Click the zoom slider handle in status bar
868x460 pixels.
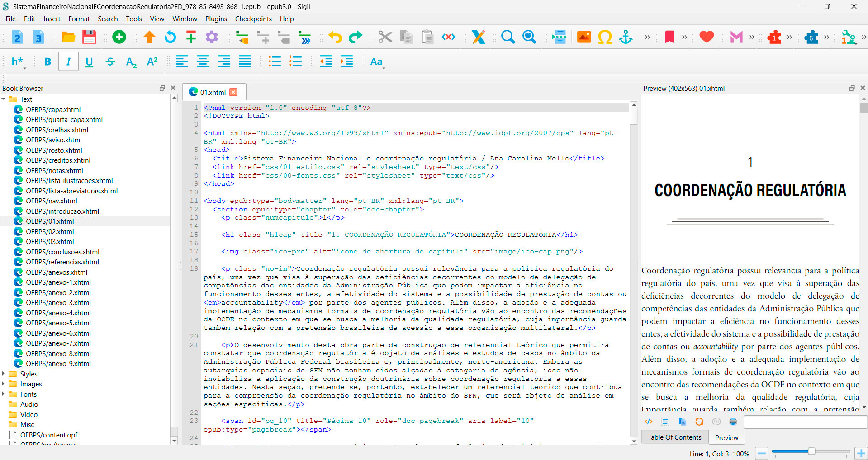point(811,451)
